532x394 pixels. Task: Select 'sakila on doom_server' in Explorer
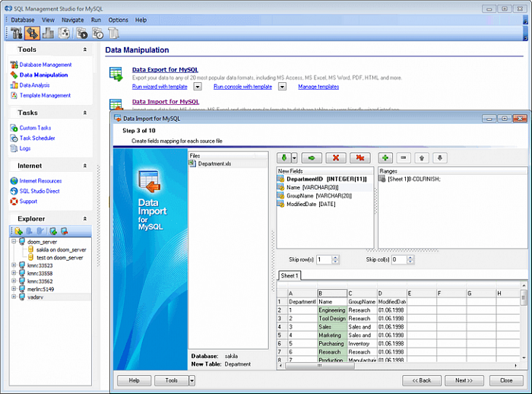click(61, 249)
